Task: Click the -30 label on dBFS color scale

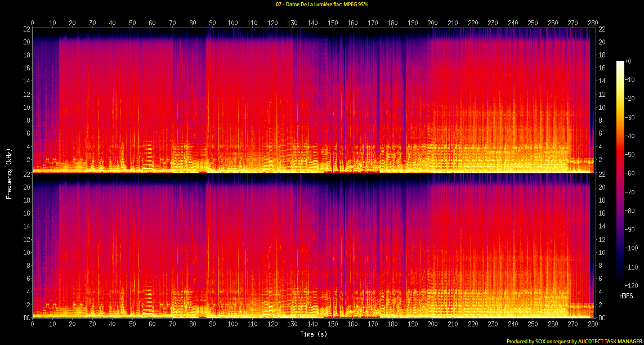Action: point(634,118)
